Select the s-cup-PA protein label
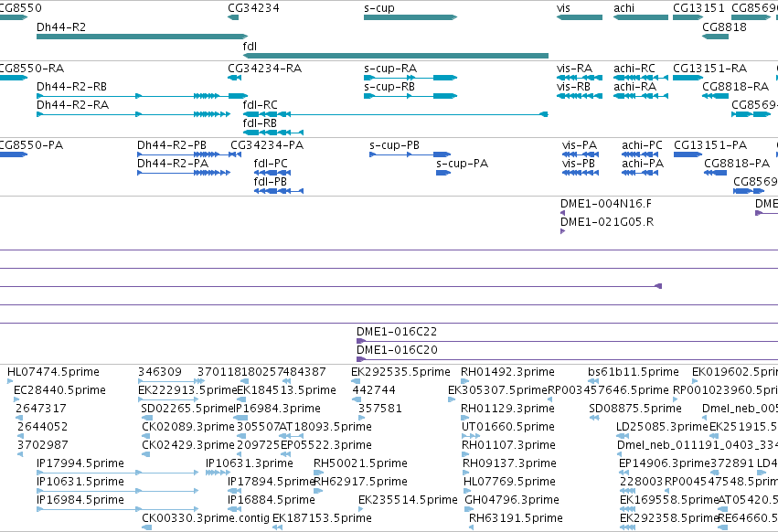 463,164
